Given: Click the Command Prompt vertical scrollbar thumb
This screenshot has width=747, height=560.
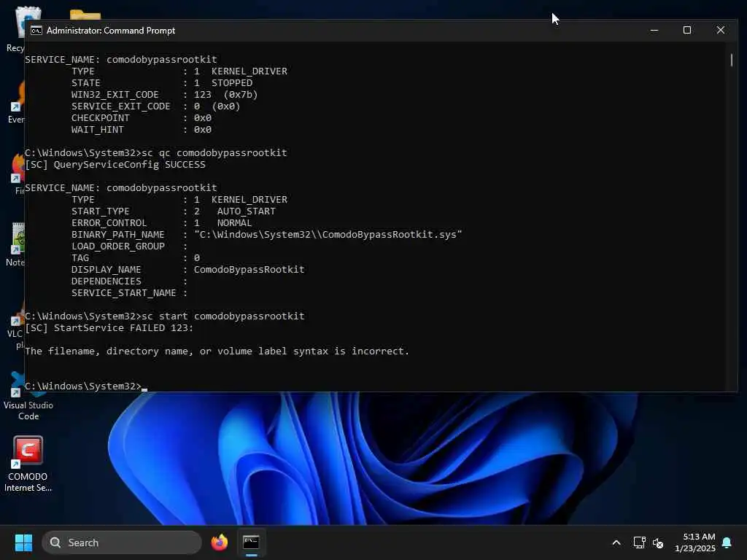Looking at the screenshot, I should tap(732, 60).
